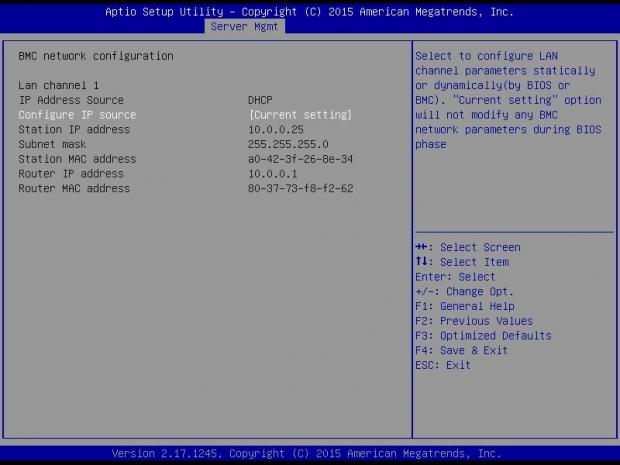Click the ESC: Exit hint
The image size is (620, 465).
point(443,365)
